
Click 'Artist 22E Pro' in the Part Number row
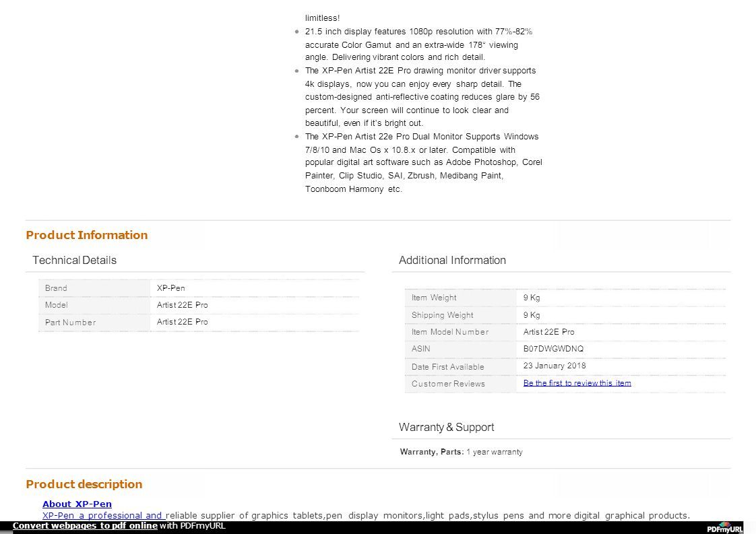(182, 322)
